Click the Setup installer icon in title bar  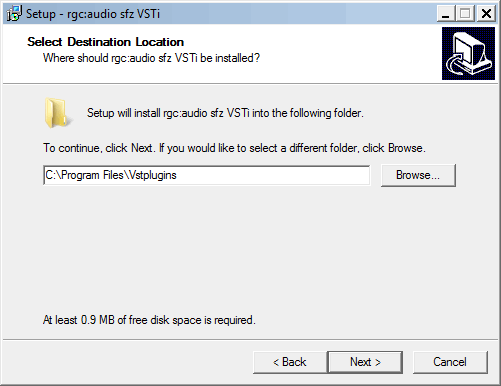(x=14, y=14)
